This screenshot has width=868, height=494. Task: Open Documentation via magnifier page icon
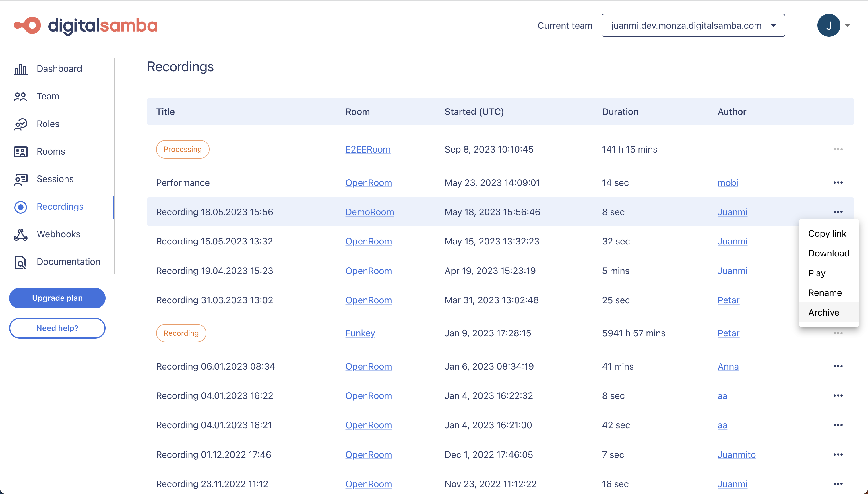pos(20,262)
